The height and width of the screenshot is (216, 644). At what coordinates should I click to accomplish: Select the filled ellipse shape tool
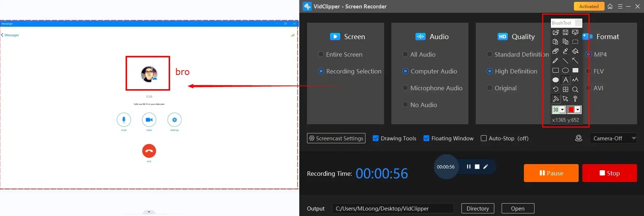pos(556,80)
